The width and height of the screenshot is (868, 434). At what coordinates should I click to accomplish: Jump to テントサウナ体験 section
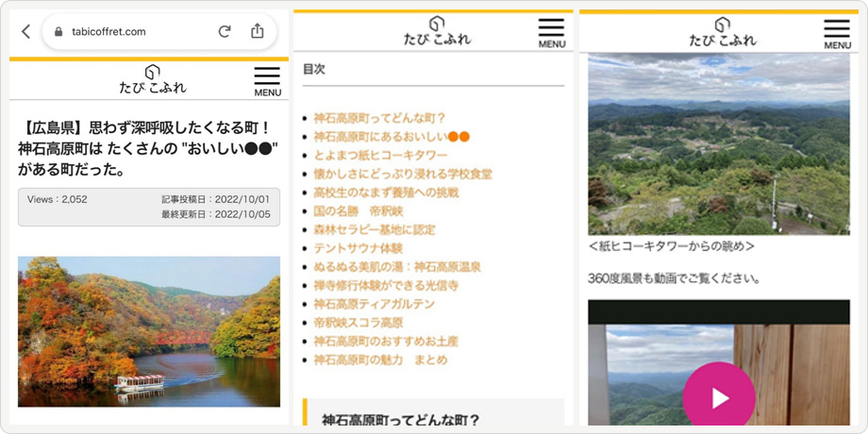click(x=359, y=248)
